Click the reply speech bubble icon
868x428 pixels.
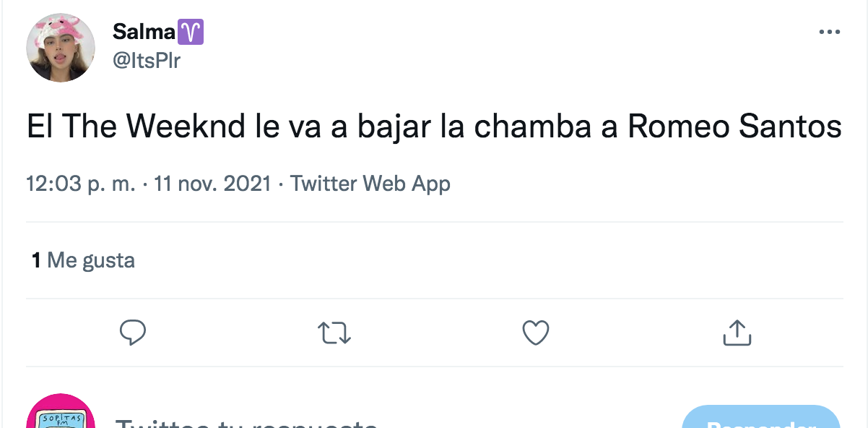pos(133,333)
